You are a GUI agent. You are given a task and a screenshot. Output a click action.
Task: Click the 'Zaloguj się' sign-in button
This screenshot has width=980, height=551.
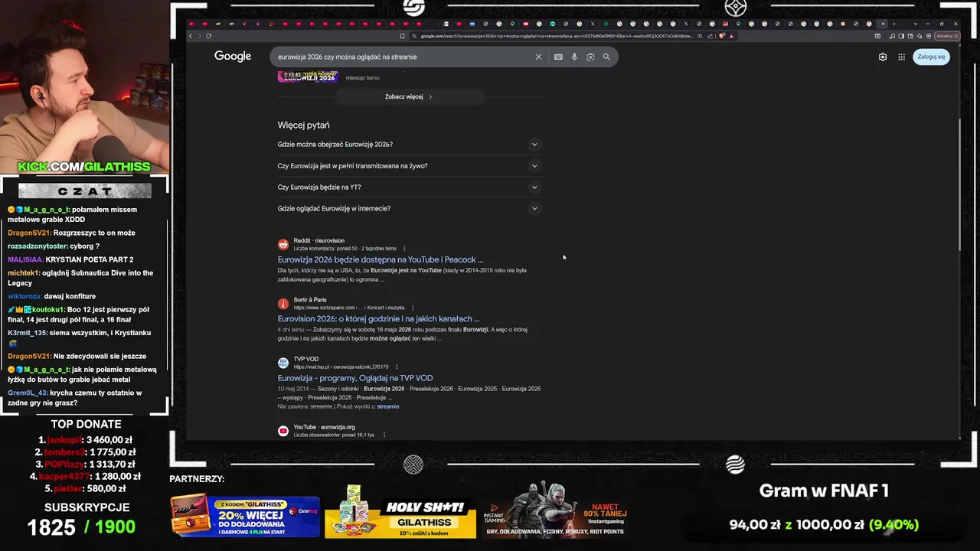[x=931, y=57]
